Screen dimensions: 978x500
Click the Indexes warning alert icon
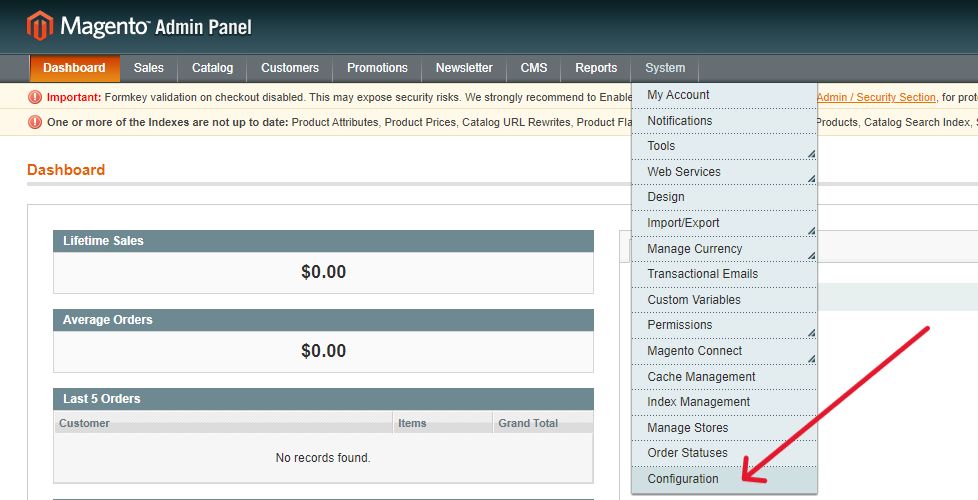click(35, 123)
